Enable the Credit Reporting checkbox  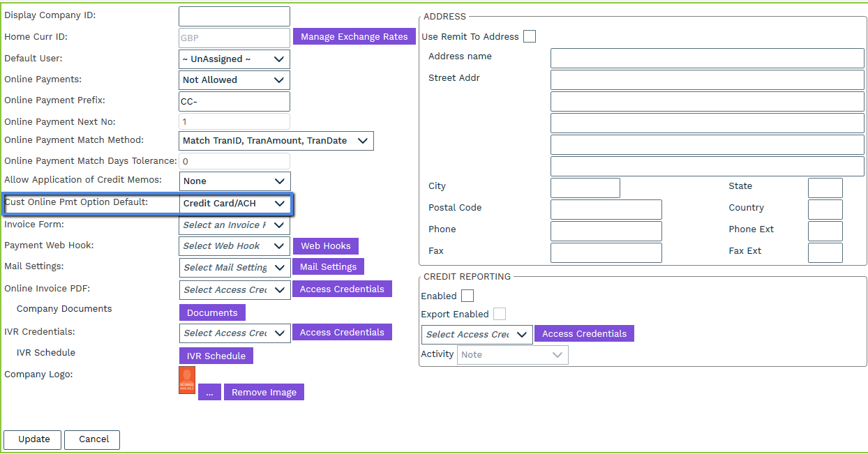point(467,296)
